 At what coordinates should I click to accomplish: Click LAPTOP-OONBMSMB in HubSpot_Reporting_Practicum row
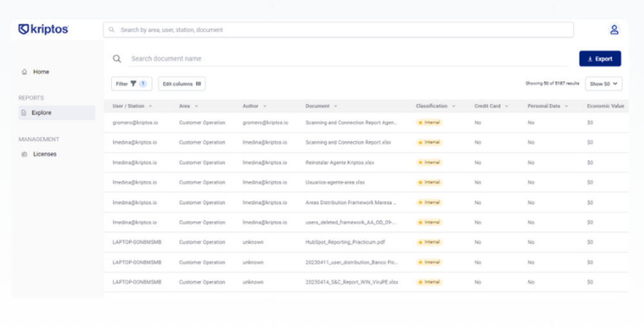tap(137, 242)
